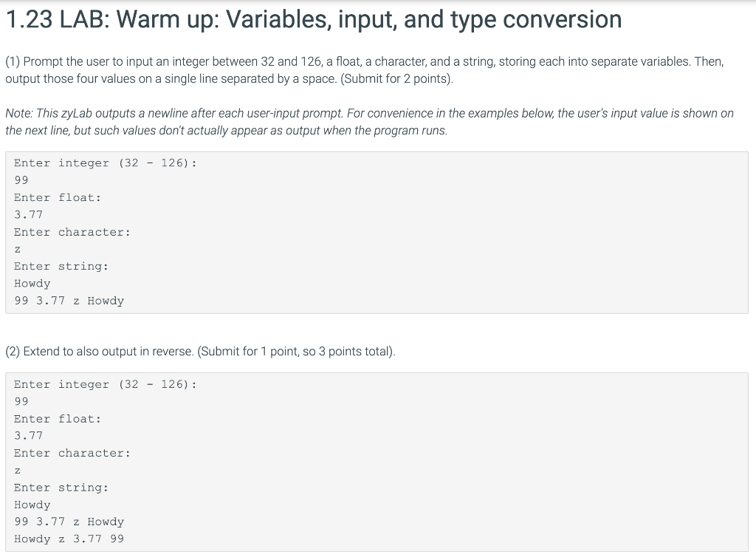Click the lab title heading text
Image resolution: width=756 pixels, height=560 pixels.
[x=313, y=20]
